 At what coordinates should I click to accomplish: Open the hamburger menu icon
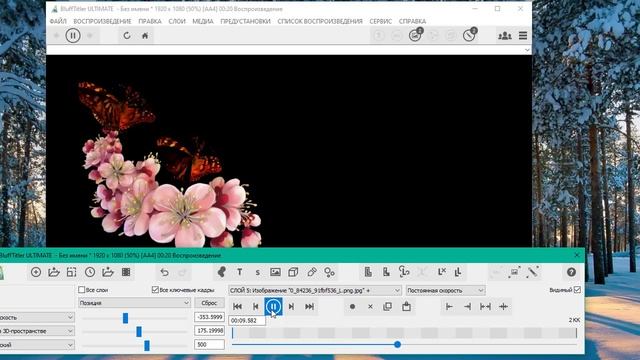[x=523, y=36]
